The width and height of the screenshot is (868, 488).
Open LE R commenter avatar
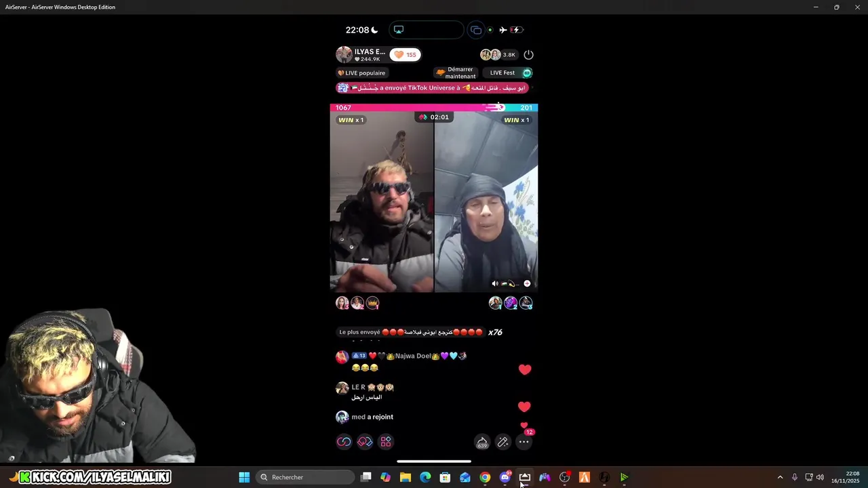[342, 388]
